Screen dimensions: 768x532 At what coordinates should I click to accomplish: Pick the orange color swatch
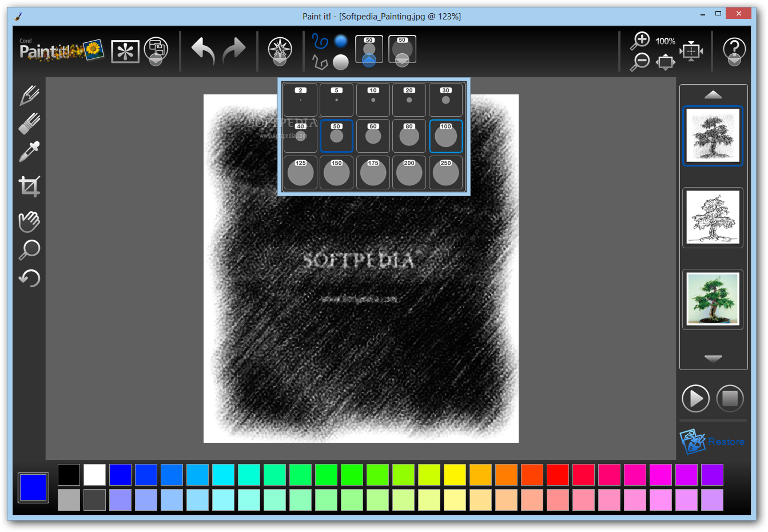[506, 475]
